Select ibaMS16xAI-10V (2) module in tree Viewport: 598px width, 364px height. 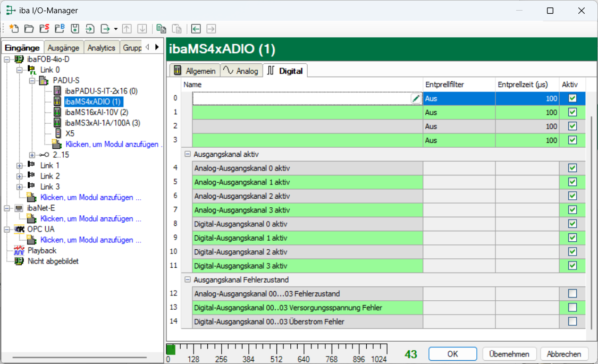[x=96, y=112]
